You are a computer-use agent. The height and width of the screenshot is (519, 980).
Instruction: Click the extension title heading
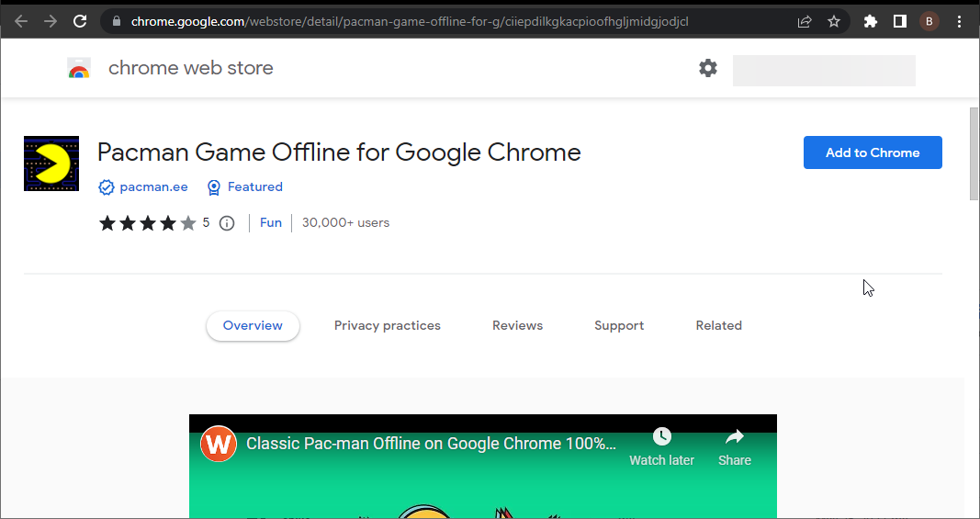pos(340,152)
